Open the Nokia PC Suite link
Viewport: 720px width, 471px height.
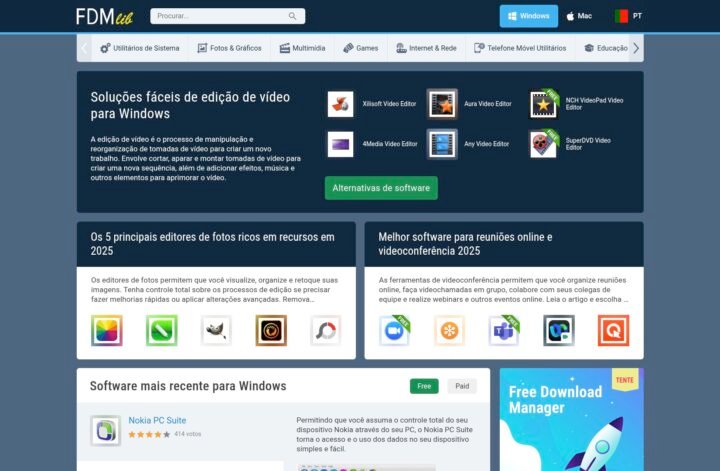point(157,420)
